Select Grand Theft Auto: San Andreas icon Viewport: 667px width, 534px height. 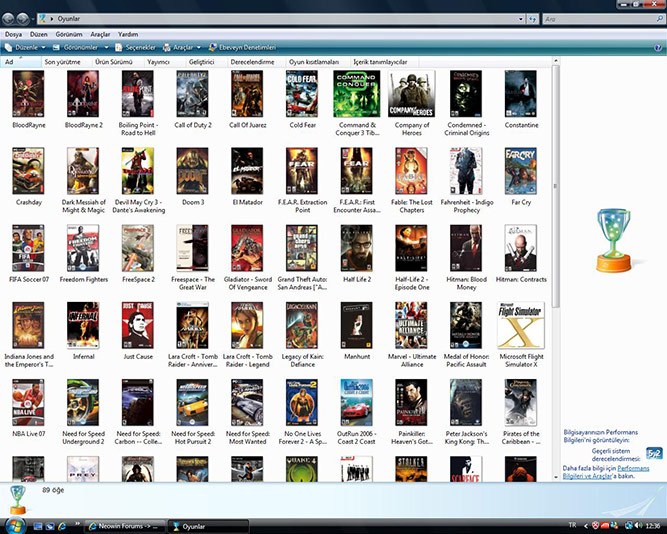302,248
